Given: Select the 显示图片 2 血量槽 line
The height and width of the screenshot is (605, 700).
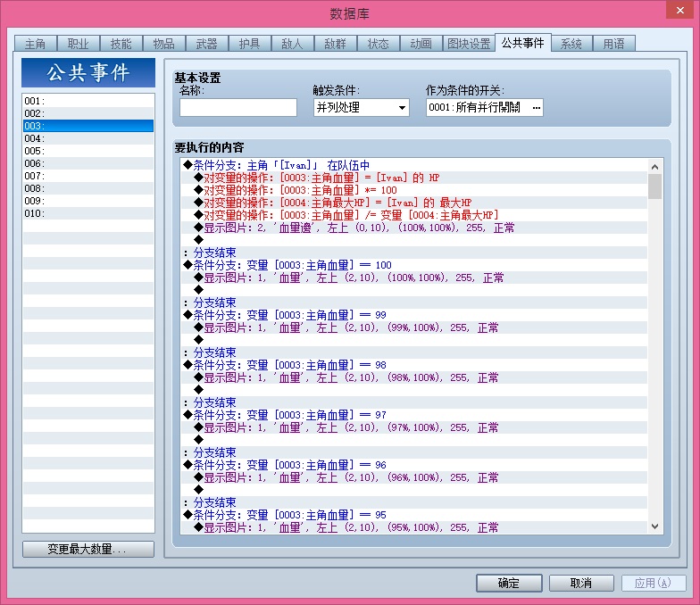Looking at the screenshot, I should point(414,228).
